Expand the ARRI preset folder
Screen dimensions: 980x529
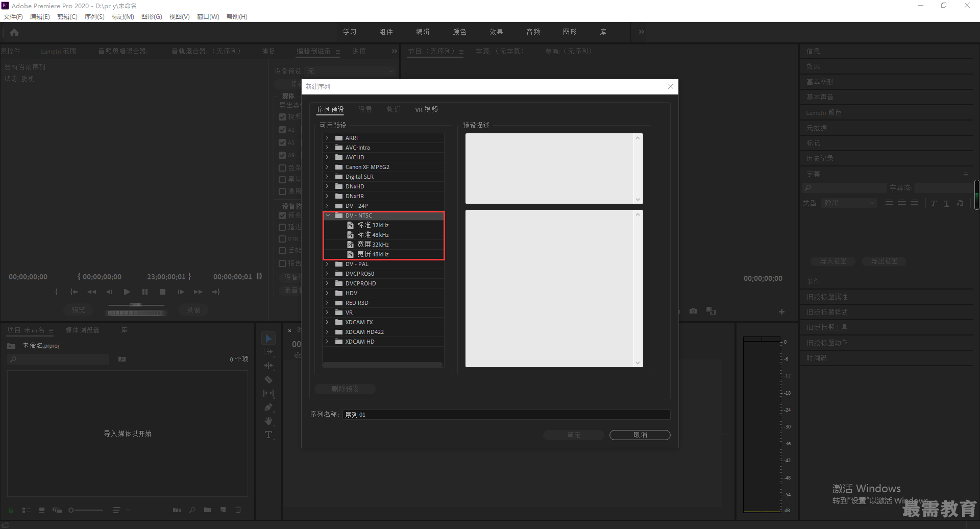(327, 138)
